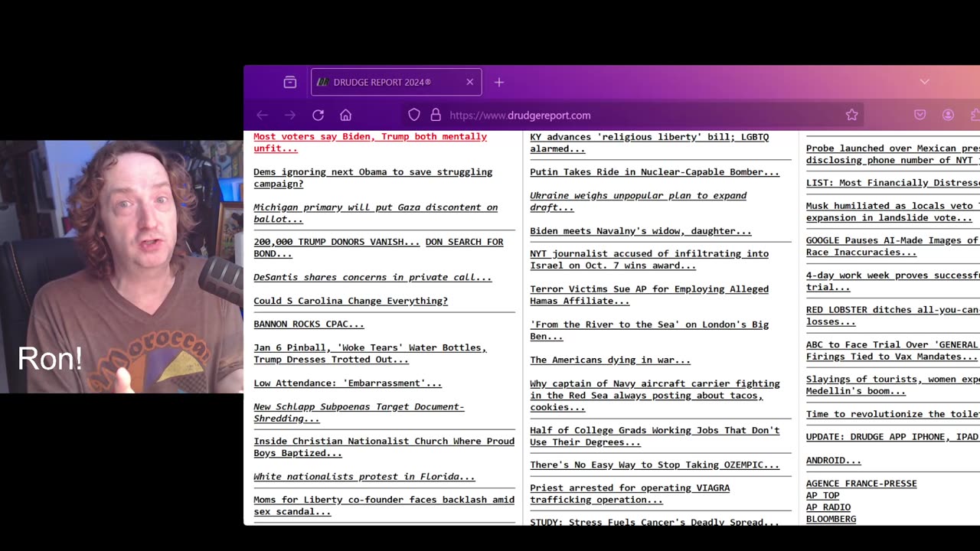Viewport: 980px width, 551px height.
Task: Open the tab overview icon left of tab
Action: [x=290, y=82]
